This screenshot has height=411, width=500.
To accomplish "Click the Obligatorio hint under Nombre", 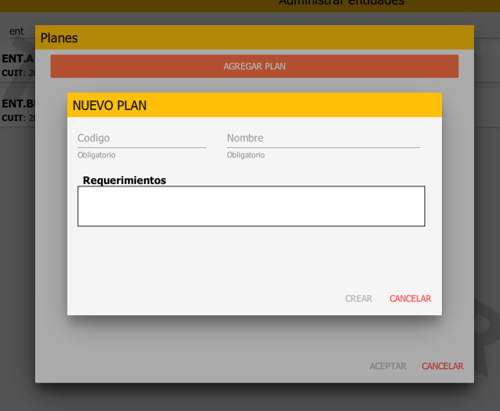I will point(246,155).
